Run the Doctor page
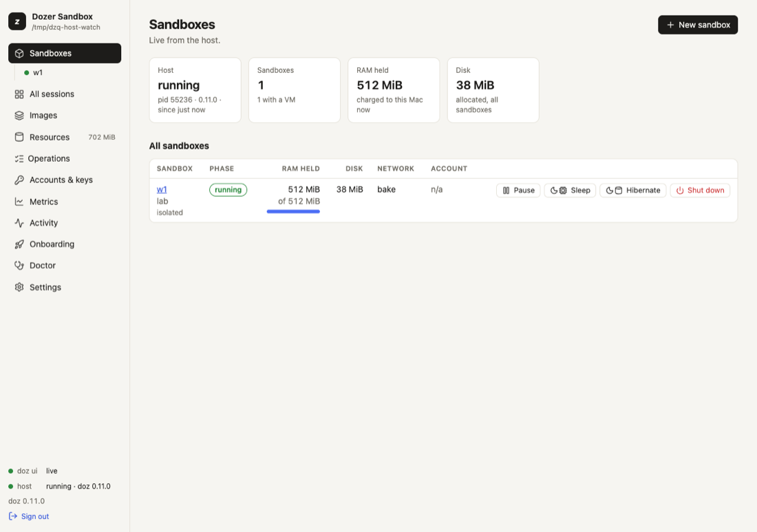 coord(65,266)
